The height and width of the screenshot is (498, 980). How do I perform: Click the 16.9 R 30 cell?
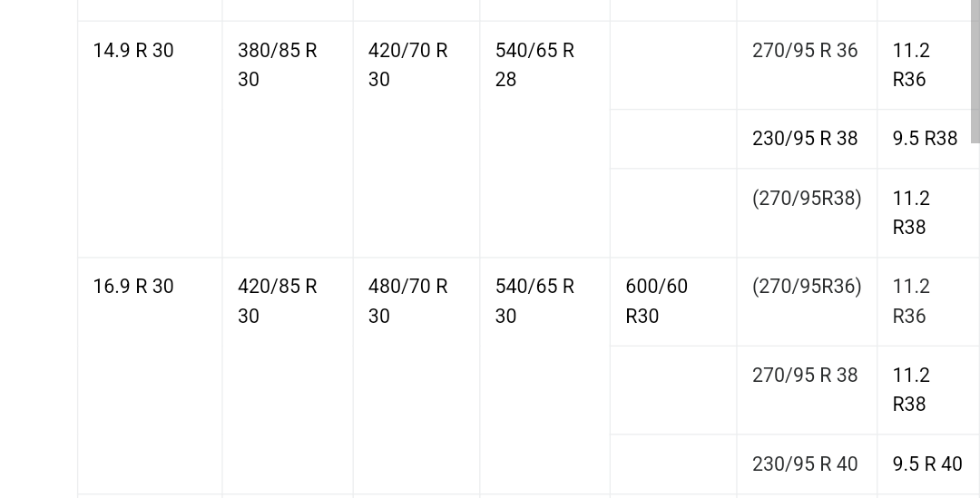pos(133,287)
